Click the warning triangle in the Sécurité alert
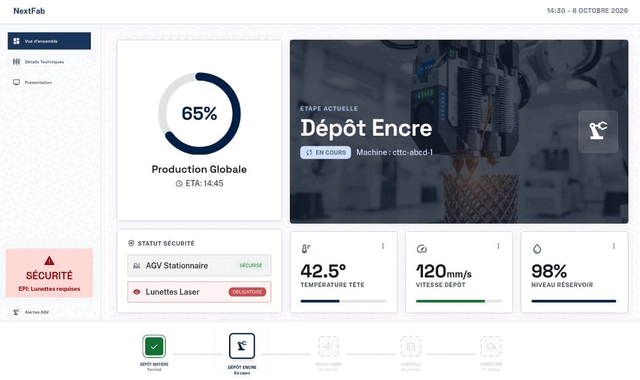640x380 pixels. (49, 260)
